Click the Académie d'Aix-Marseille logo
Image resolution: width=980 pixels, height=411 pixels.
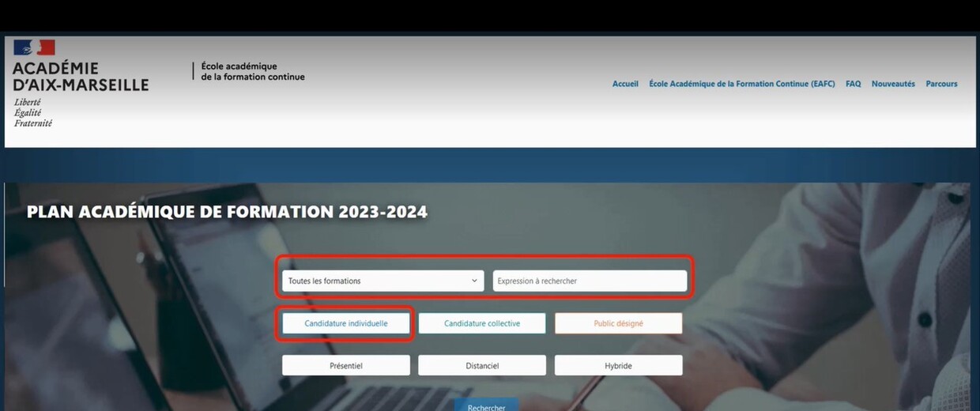(80, 84)
